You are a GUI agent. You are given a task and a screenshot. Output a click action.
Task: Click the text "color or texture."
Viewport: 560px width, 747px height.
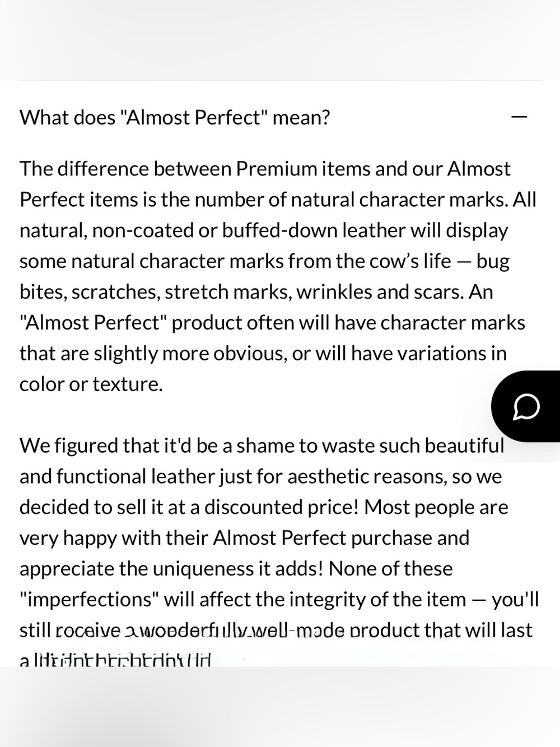pos(91,384)
